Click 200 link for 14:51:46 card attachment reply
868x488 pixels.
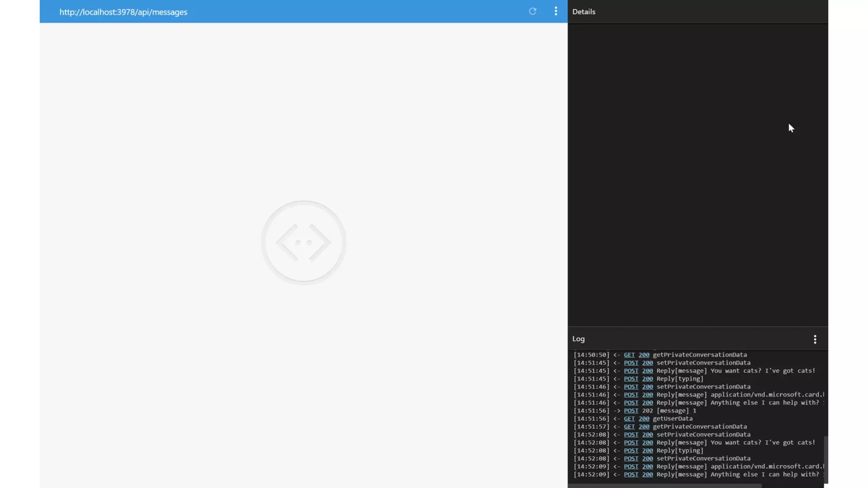pyautogui.click(x=647, y=395)
